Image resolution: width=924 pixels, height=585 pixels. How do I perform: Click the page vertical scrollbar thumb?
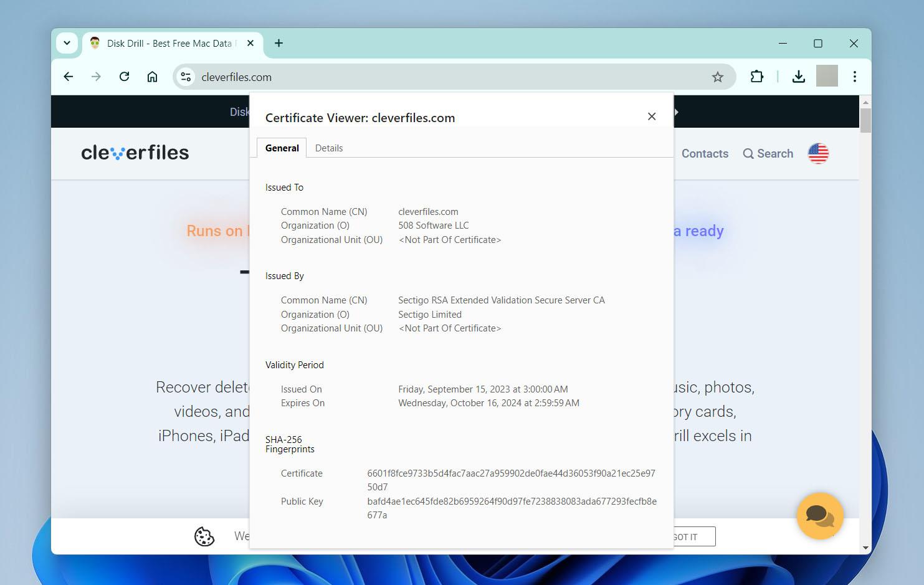click(865, 120)
